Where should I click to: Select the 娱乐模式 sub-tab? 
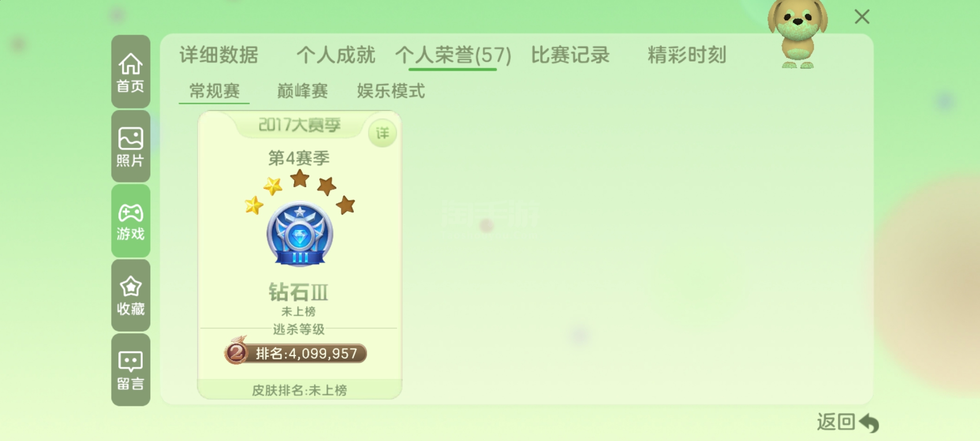pos(391,91)
